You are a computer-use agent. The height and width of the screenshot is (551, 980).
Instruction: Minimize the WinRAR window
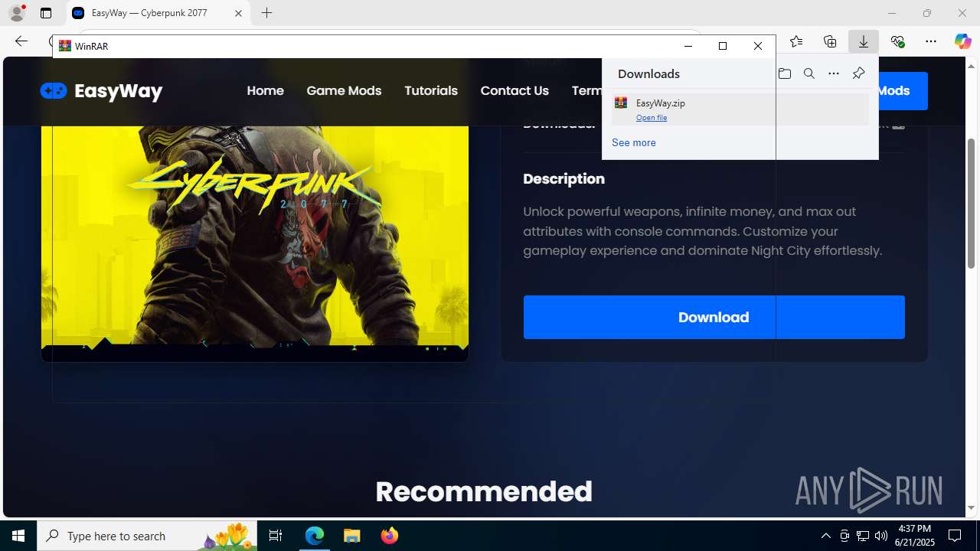pos(688,46)
